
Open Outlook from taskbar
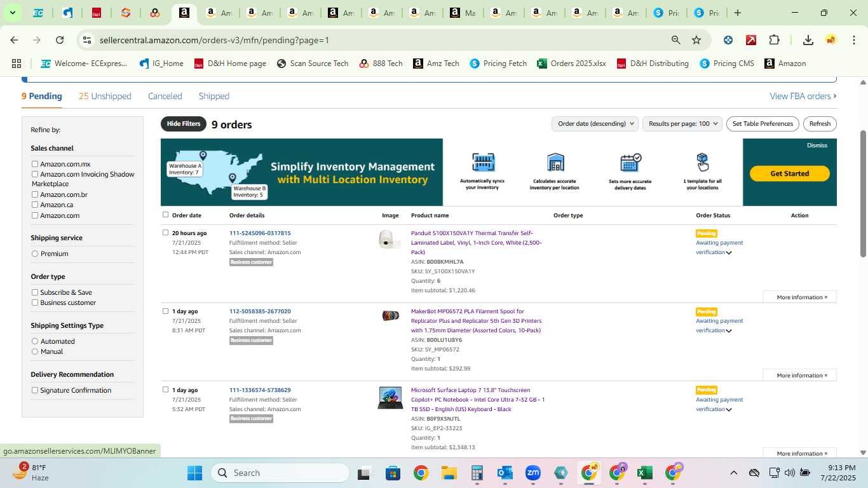click(x=505, y=473)
